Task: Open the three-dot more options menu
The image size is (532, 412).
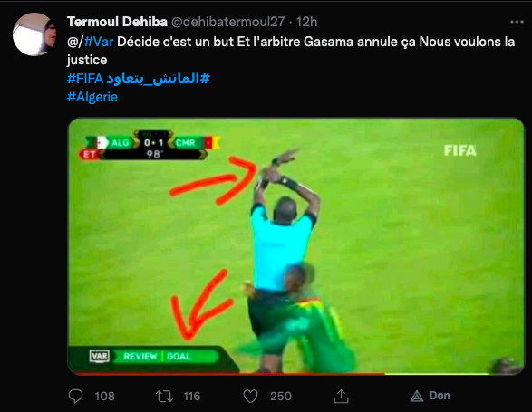Action: 517,22
